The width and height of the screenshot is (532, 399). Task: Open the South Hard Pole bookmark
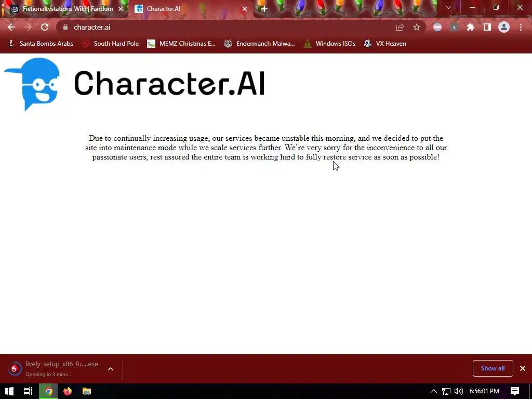coord(111,44)
